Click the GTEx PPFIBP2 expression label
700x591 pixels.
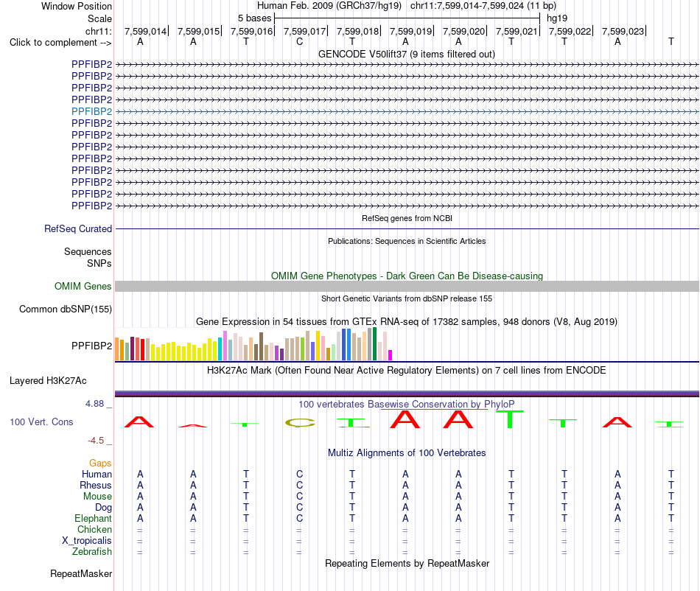(91, 346)
